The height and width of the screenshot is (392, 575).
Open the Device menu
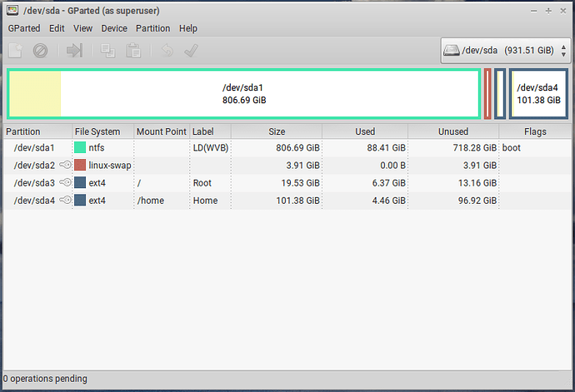tap(114, 28)
